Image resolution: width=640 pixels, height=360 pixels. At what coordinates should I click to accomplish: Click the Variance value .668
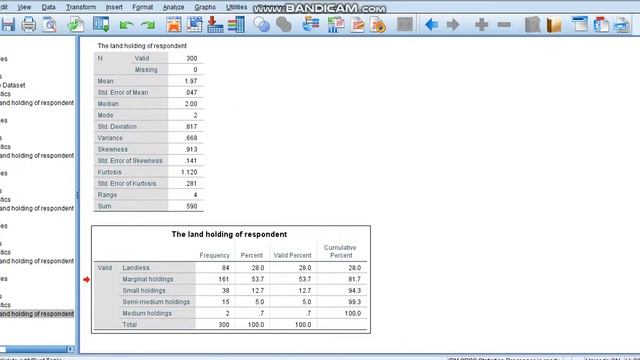point(191,138)
